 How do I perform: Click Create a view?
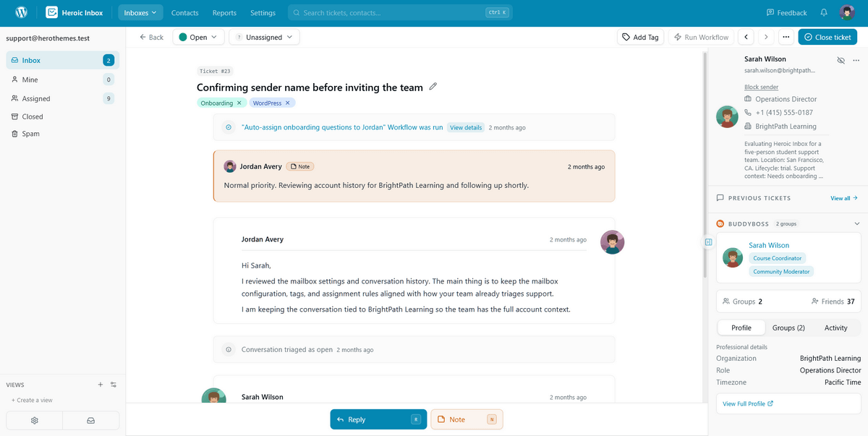(x=33, y=400)
